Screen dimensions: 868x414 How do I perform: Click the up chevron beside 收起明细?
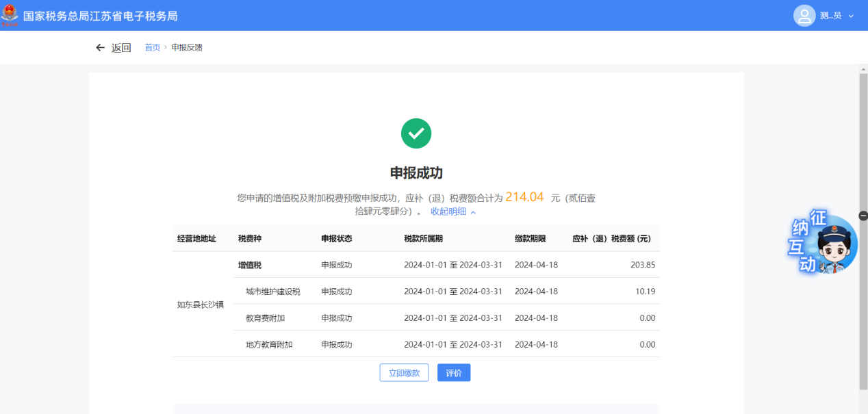click(x=473, y=212)
